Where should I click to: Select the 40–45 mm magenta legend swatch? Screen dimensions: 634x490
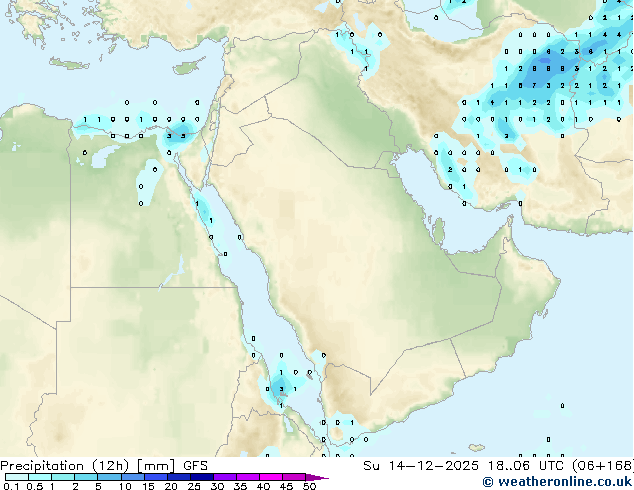coord(271,477)
